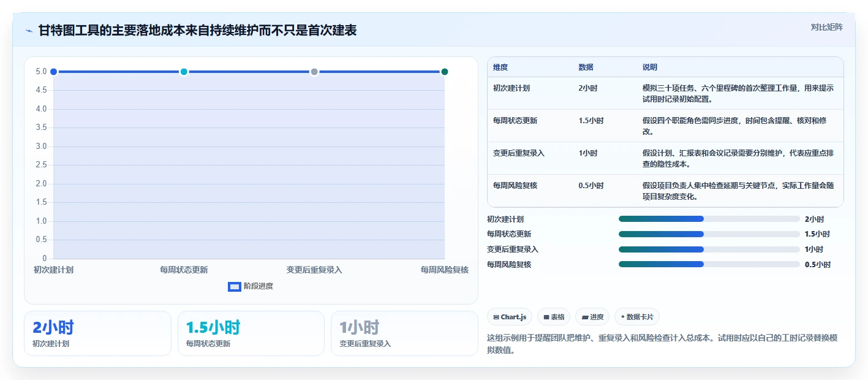Open the 2小时 初次建计划 stat card
868x380 pixels.
click(x=97, y=333)
